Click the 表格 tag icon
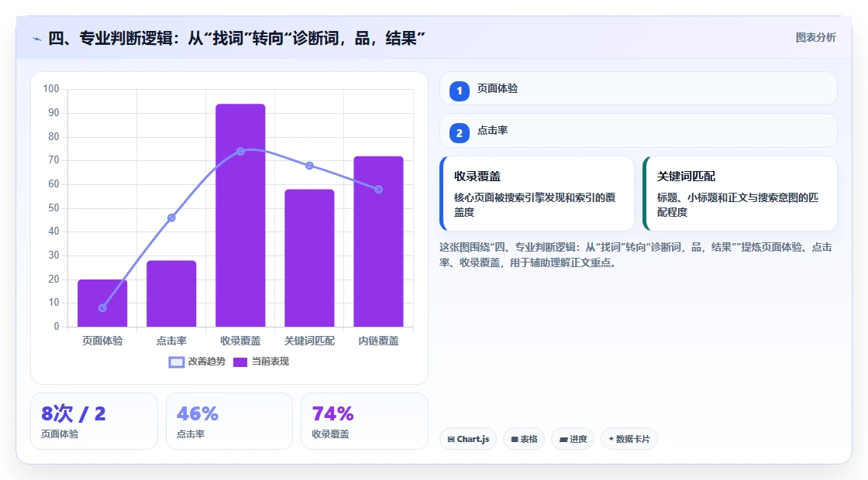Image resolution: width=868 pixels, height=480 pixels. pyautogui.click(x=515, y=439)
